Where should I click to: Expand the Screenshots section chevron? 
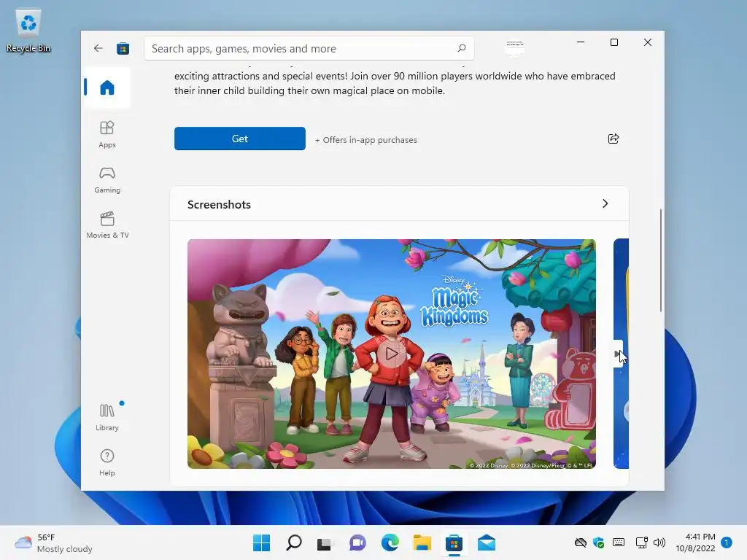point(605,204)
